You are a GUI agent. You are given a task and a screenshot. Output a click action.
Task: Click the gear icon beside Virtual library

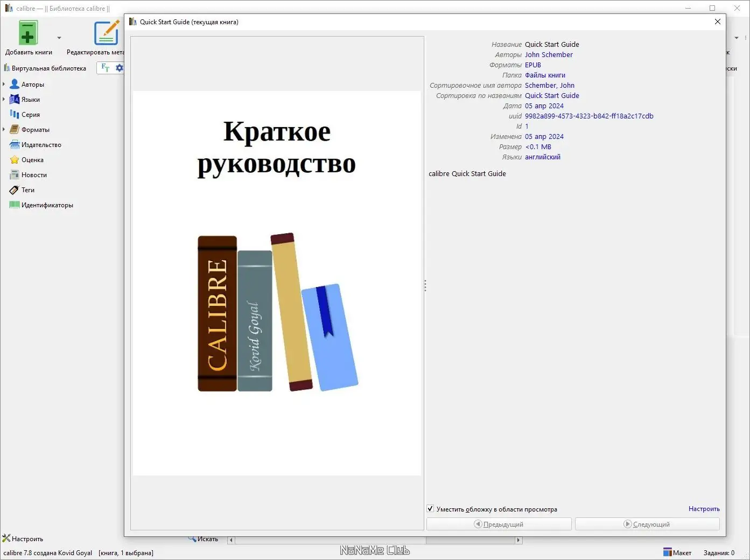(x=120, y=68)
